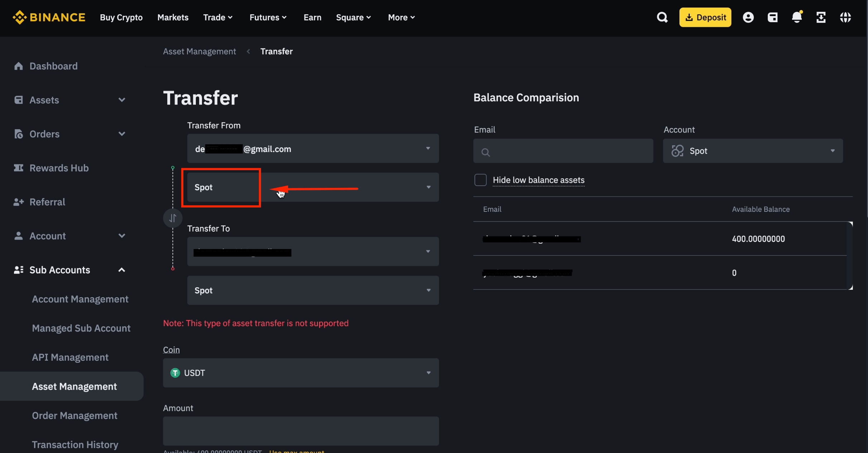Expand the Assets section in the sidebar

122,100
